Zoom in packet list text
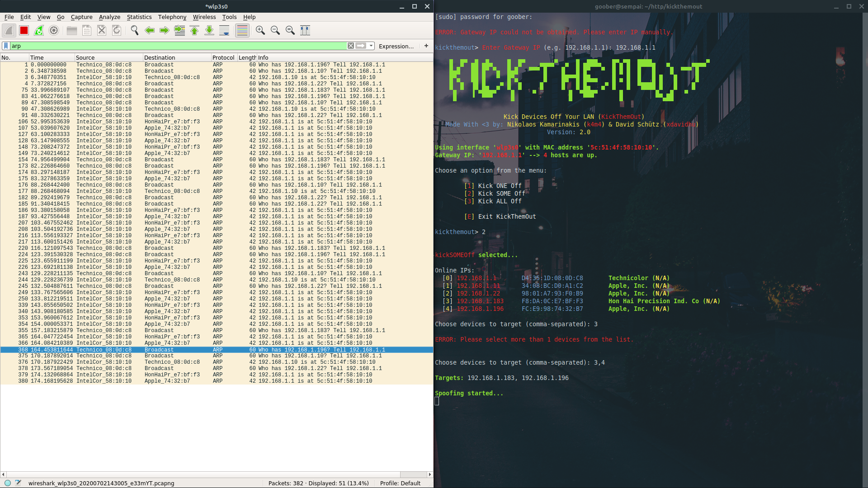 [x=260, y=30]
